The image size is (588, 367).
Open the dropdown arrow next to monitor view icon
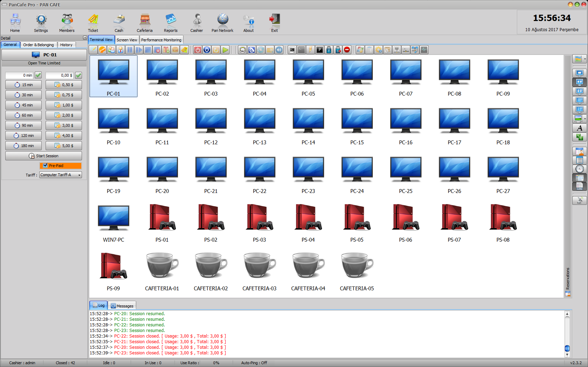584,118
